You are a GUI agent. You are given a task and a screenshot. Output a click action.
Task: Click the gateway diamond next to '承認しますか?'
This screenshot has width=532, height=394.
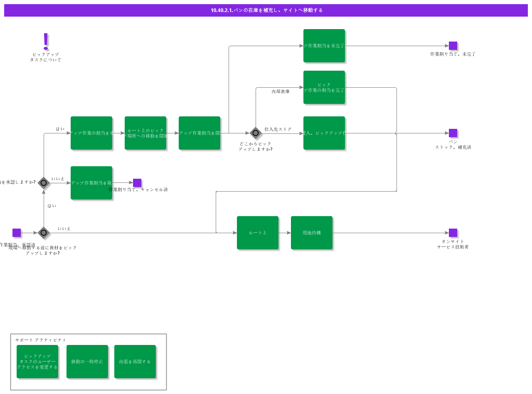point(44,183)
